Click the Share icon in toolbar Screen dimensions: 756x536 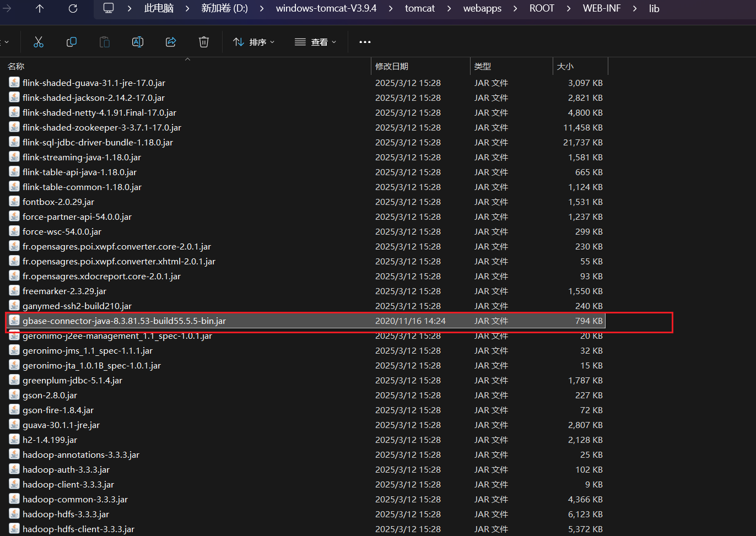[171, 42]
